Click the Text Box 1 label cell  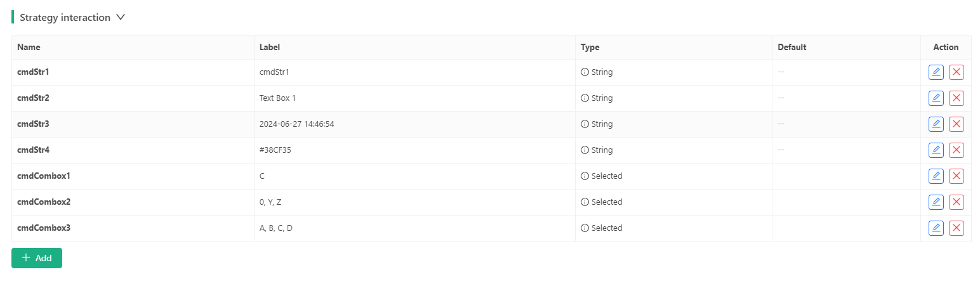[277, 98]
